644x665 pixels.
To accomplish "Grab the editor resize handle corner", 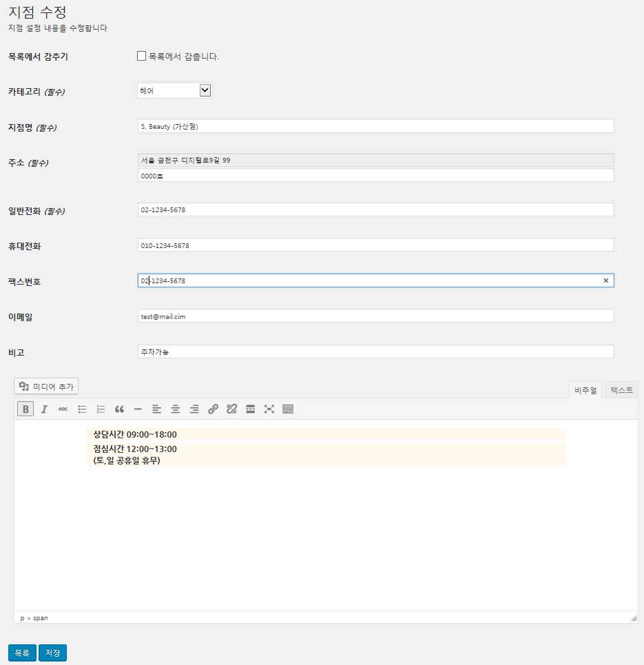I will (634, 619).
